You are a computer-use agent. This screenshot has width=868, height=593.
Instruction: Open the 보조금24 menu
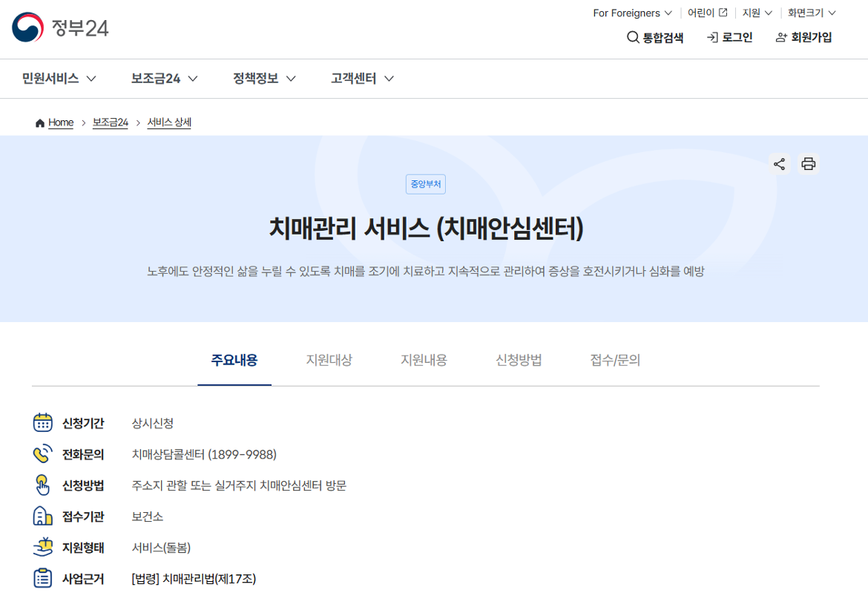click(164, 79)
